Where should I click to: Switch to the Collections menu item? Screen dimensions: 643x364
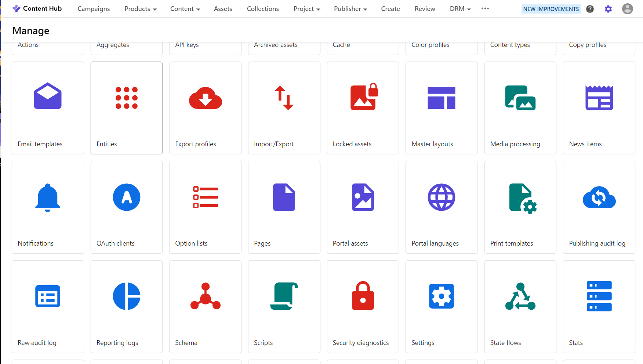(263, 9)
